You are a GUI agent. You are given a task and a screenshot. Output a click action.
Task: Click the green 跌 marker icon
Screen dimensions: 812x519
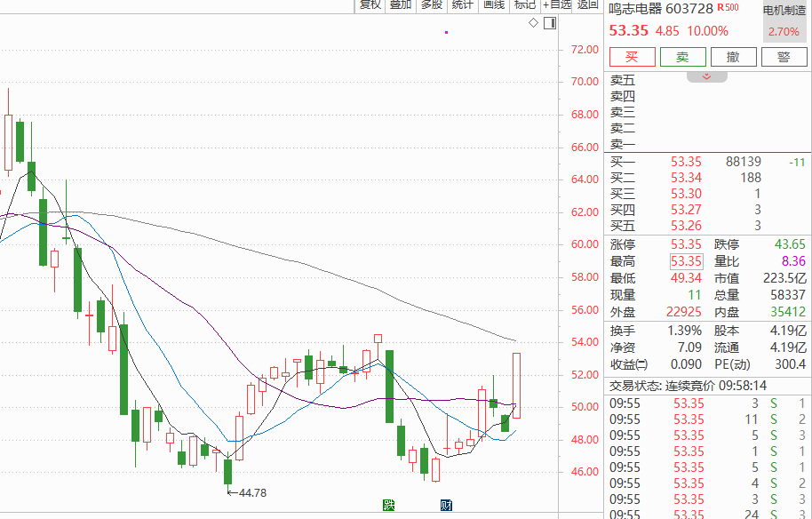(x=388, y=505)
